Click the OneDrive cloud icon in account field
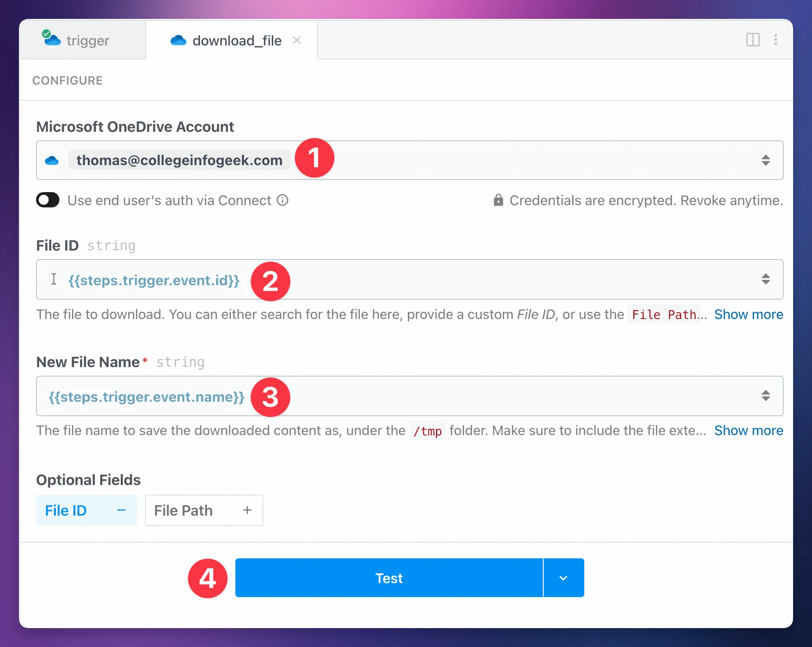 (x=52, y=160)
